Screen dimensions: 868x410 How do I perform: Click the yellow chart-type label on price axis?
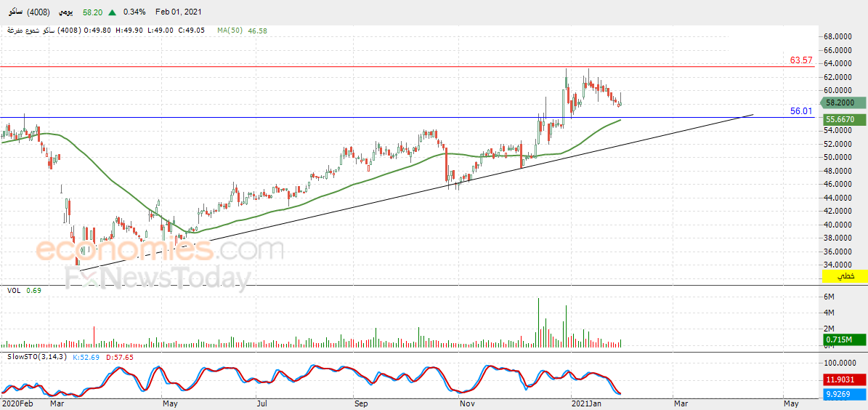844,276
